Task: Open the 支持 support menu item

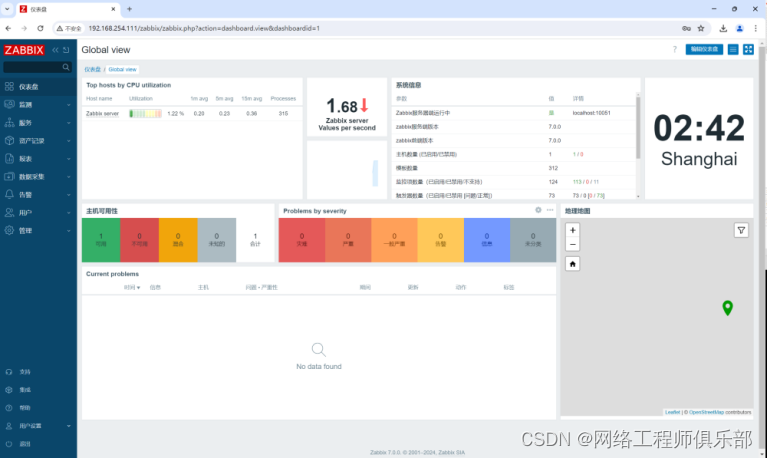Action: (38, 372)
